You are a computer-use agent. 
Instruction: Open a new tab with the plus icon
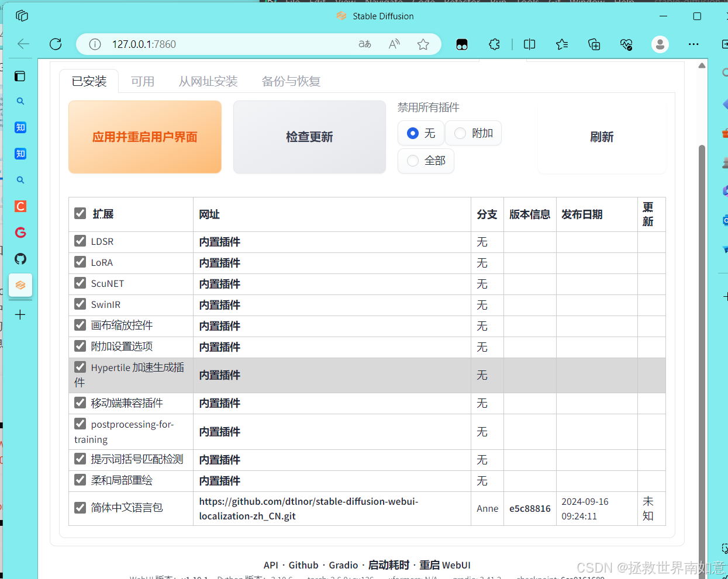point(20,315)
